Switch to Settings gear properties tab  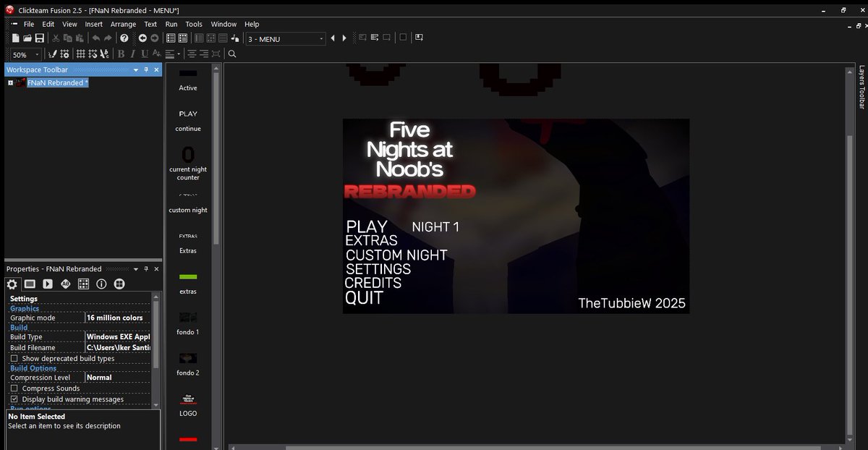pos(12,284)
